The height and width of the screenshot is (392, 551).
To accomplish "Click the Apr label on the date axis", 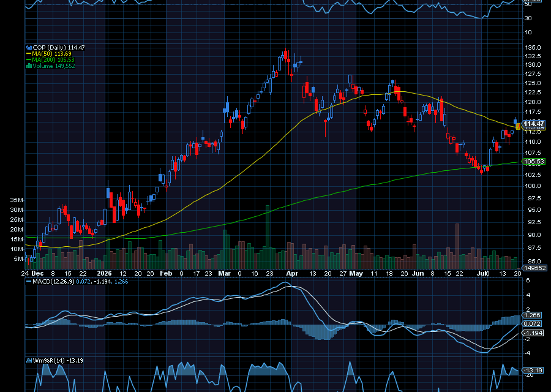I will [x=292, y=273].
